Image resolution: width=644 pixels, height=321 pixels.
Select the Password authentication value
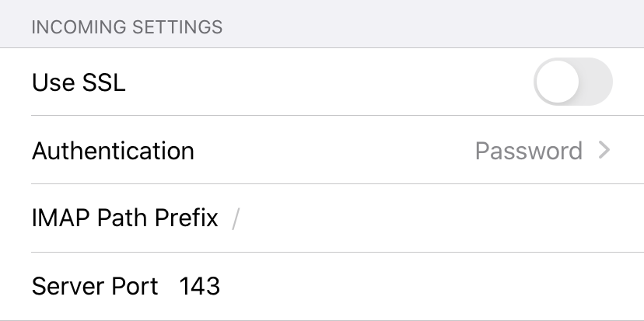coord(529,151)
